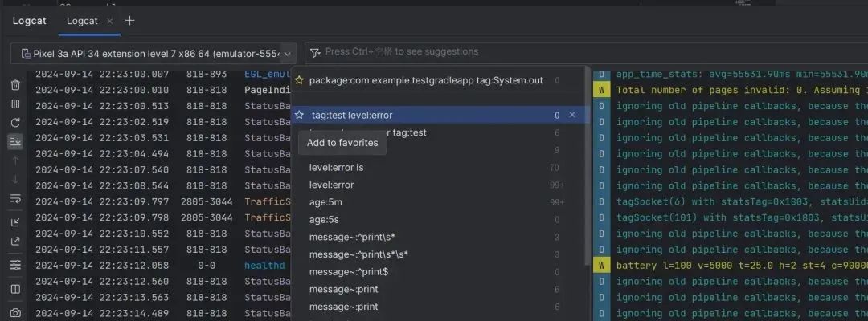The image size is (868, 321).
Task: Pause Logcat using the pause icon
Action: pyautogui.click(x=15, y=104)
